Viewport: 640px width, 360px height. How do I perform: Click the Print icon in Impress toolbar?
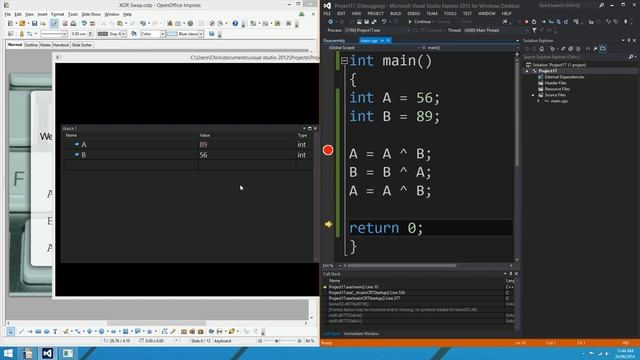point(73,24)
